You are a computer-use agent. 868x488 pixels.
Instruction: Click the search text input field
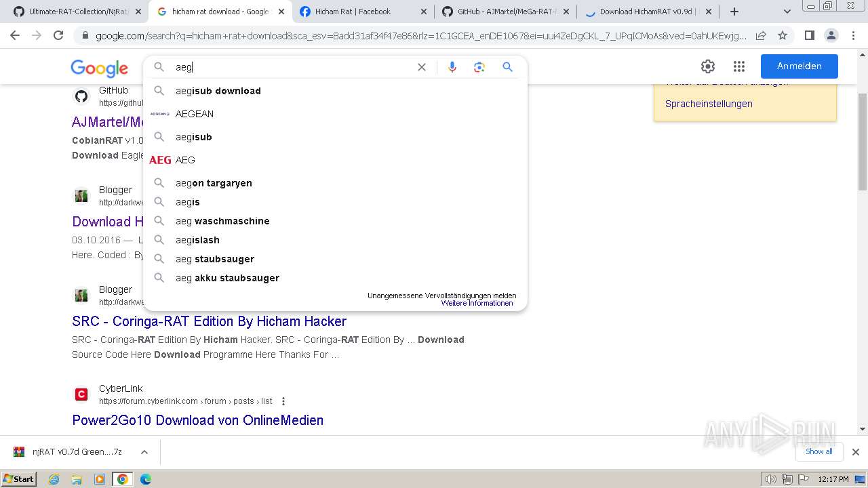(x=292, y=67)
